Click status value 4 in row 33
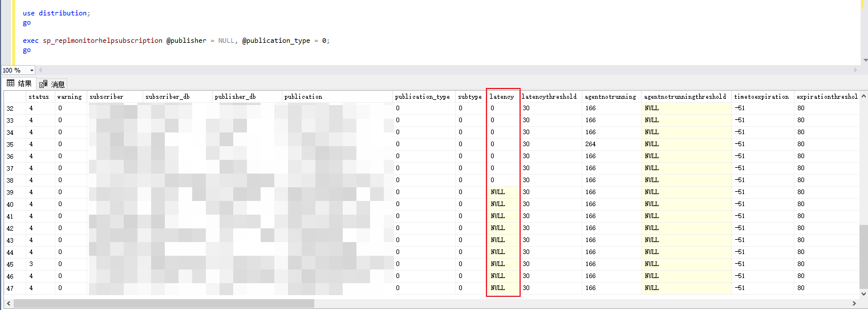This screenshot has height=310, width=868. [x=40, y=120]
